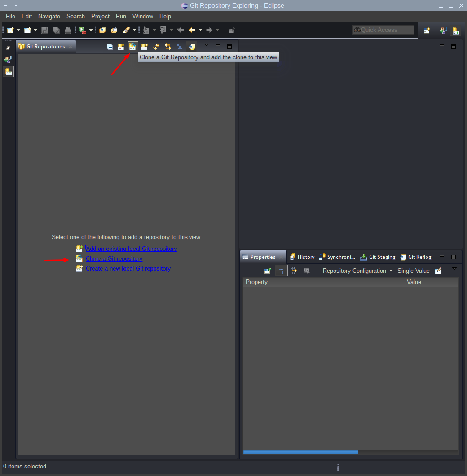
Task: Open the Properties View Menu chevron
Action: point(454,269)
